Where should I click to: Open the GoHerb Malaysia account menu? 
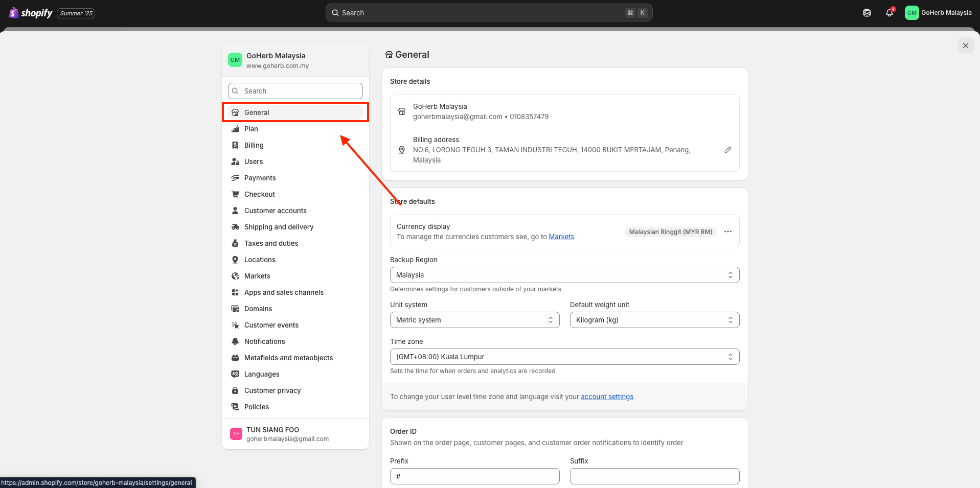pyautogui.click(x=939, y=13)
